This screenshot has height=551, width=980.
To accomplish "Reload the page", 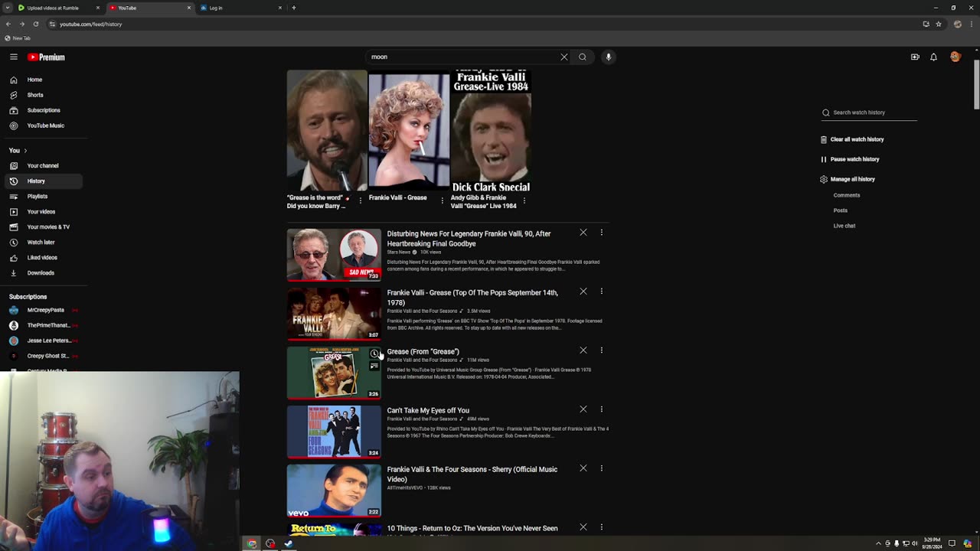I will [x=35, y=24].
